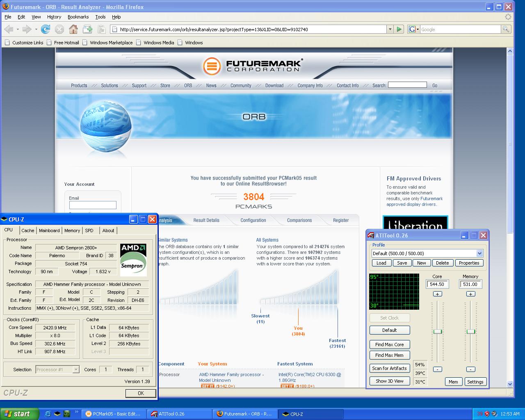Image resolution: width=525 pixels, height=420 pixels.
Task: Decrease Memory clock with minus button
Action: click(x=470, y=369)
